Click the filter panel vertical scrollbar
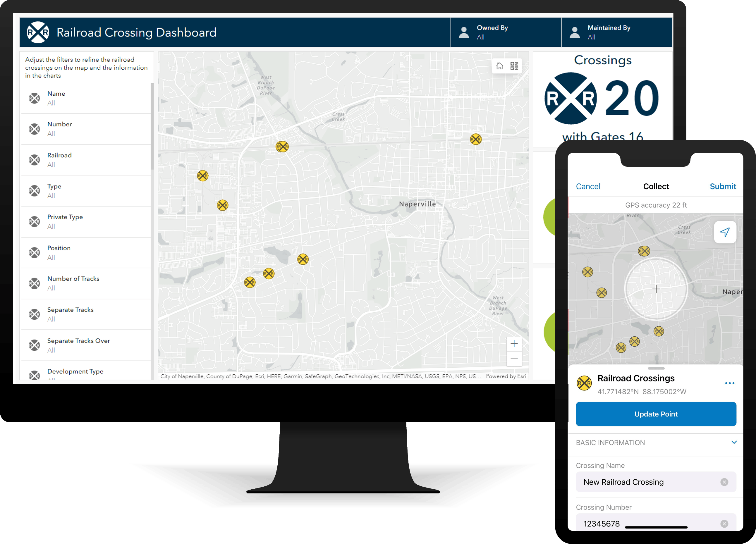Image resolution: width=756 pixels, height=544 pixels. [152, 127]
